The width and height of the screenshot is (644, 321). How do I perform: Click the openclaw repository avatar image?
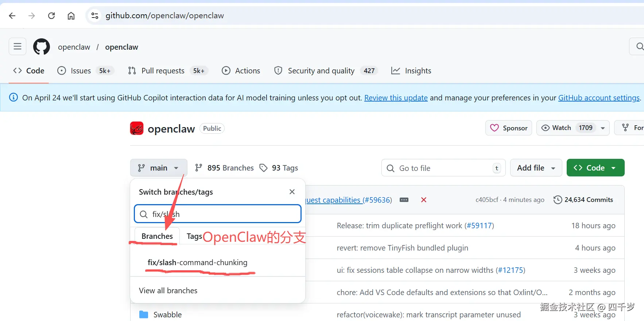click(x=137, y=128)
